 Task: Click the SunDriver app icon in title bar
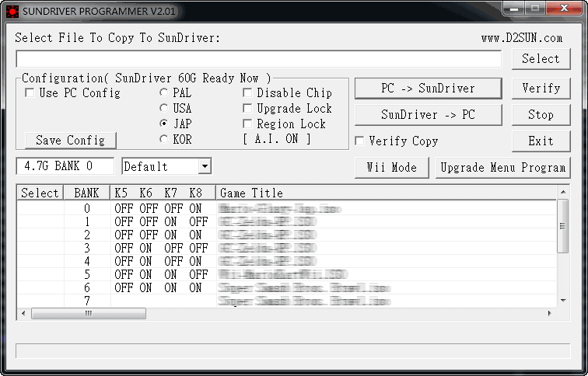pos(12,11)
